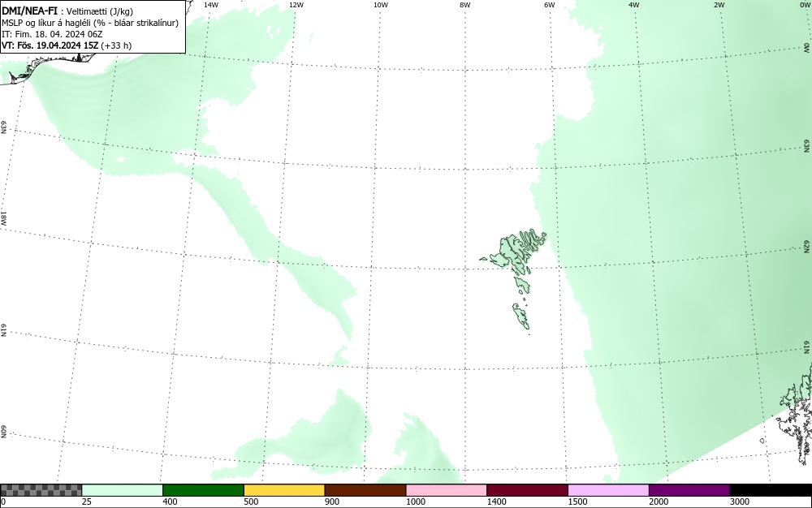Click the legend value "0" at scale start

tap(3, 502)
